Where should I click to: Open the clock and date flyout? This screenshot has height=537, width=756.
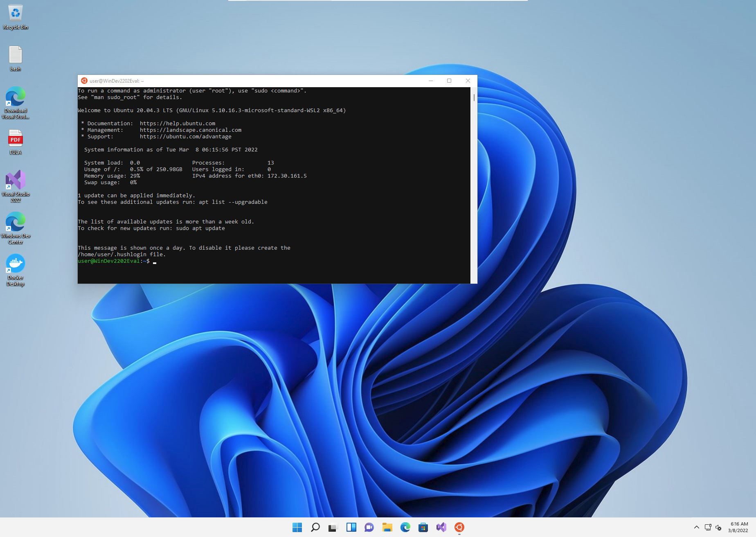tap(739, 527)
